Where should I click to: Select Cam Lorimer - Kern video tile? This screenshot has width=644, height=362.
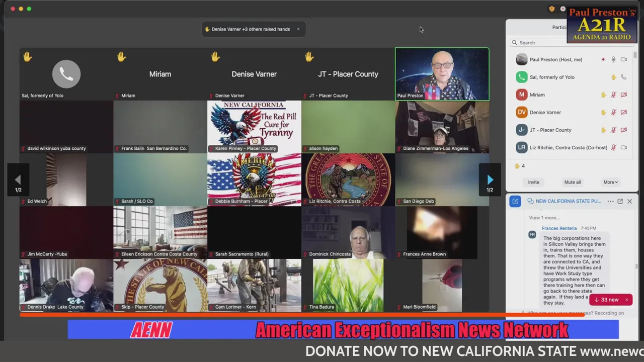click(254, 285)
